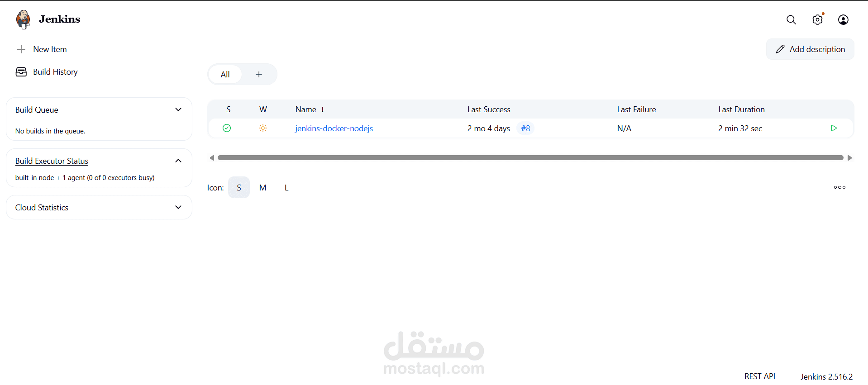Open the New Item link
Viewport: 868px width, 385px height.
tap(50, 49)
